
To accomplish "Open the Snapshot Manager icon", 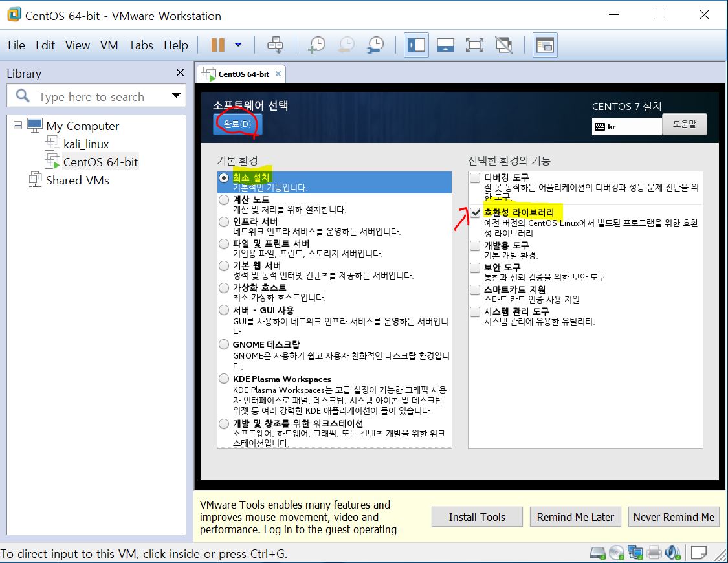I will click(x=375, y=45).
